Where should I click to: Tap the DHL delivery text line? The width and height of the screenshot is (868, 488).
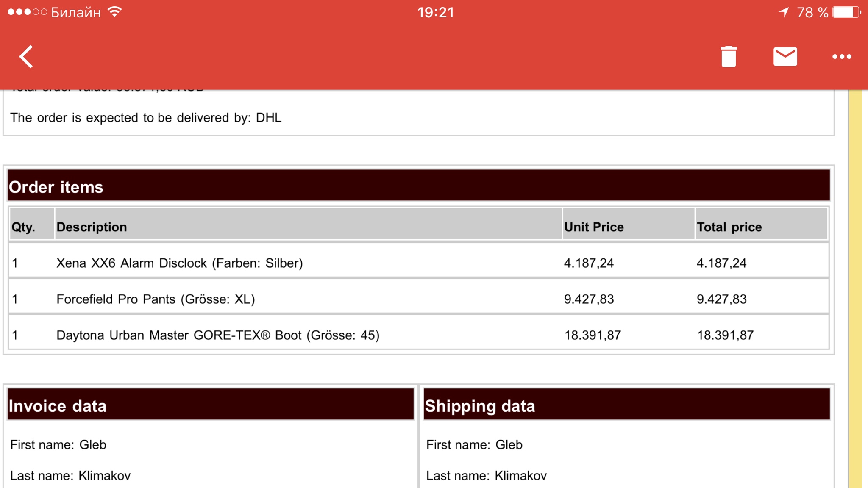(146, 117)
